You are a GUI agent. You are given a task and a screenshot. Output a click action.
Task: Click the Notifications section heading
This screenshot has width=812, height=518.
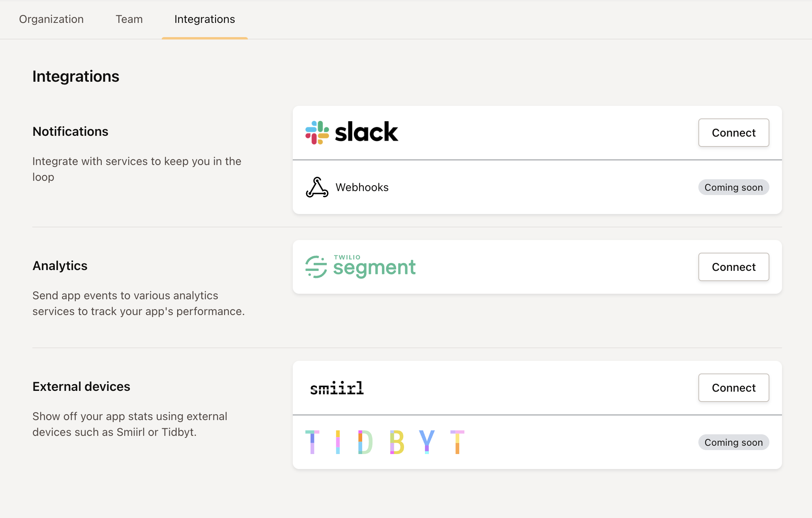click(x=70, y=131)
